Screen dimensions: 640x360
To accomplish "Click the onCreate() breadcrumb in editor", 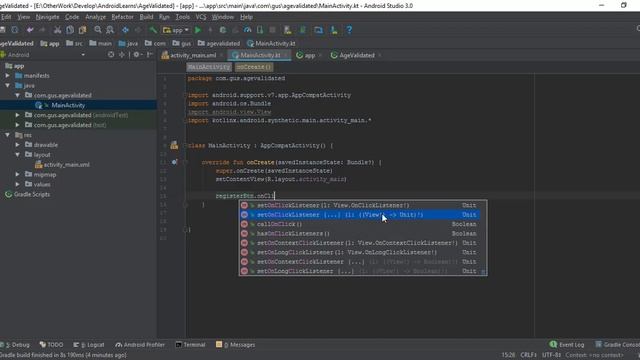I will click(x=253, y=67).
